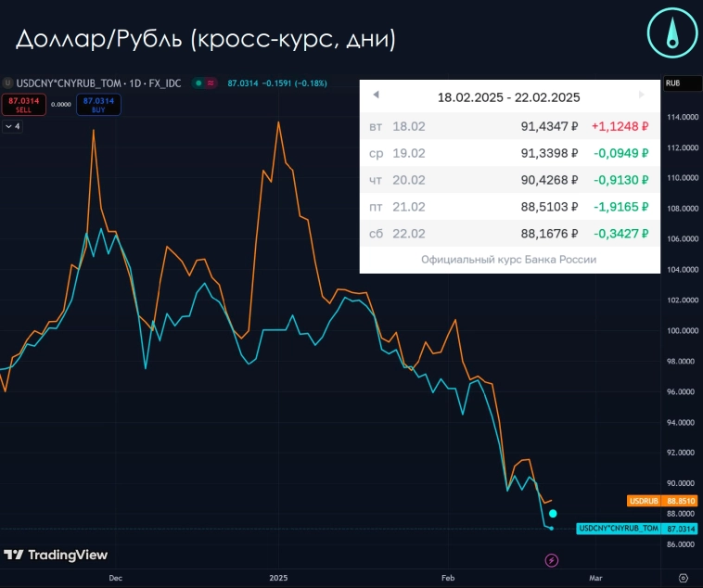Click the 114.0000 price axis label
Screen dimensions: 703x588
[683, 117]
